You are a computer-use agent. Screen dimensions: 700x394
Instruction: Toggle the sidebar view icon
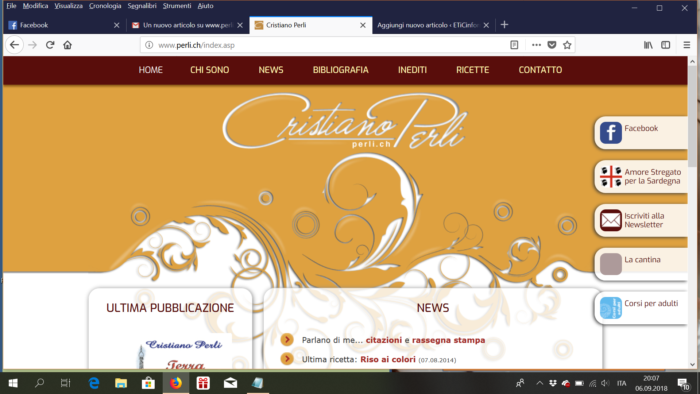point(666,45)
